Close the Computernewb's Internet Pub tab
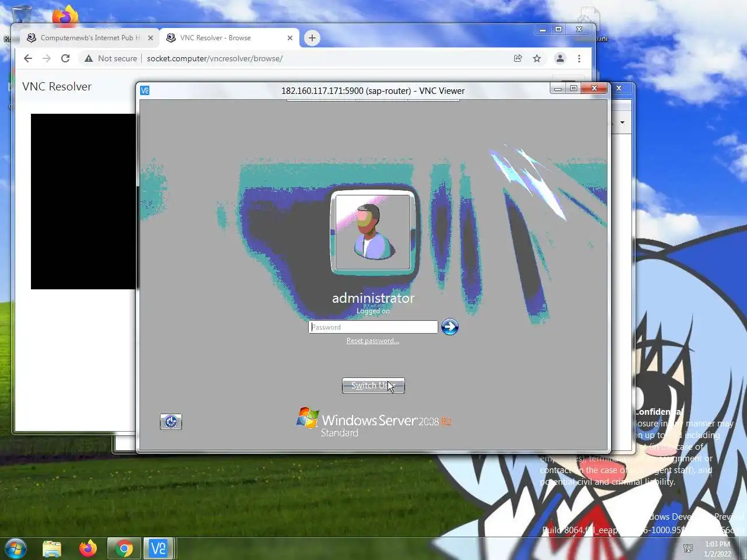The image size is (747, 560). pos(151,38)
